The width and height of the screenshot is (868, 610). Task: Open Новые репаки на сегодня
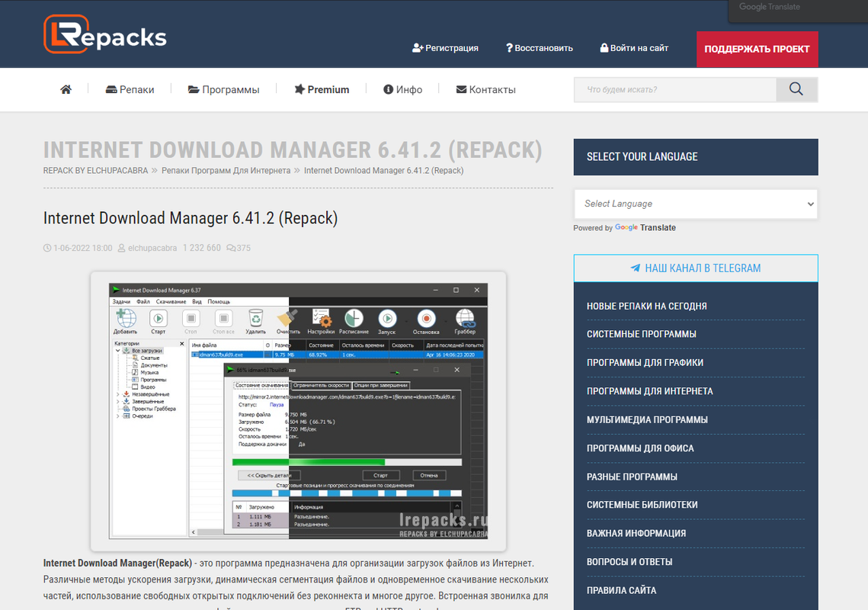click(646, 307)
